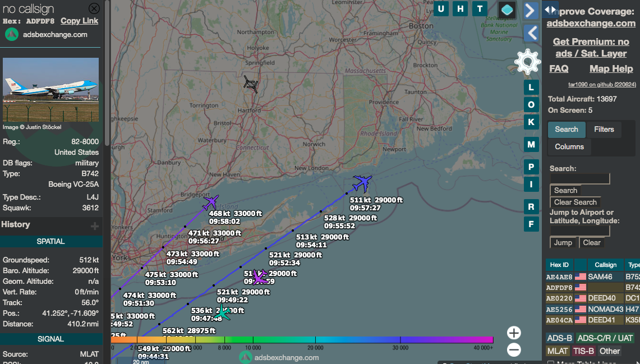Select the purple aircraft icon near Bridgeport
This screenshot has width=640, height=364.
(x=210, y=202)
